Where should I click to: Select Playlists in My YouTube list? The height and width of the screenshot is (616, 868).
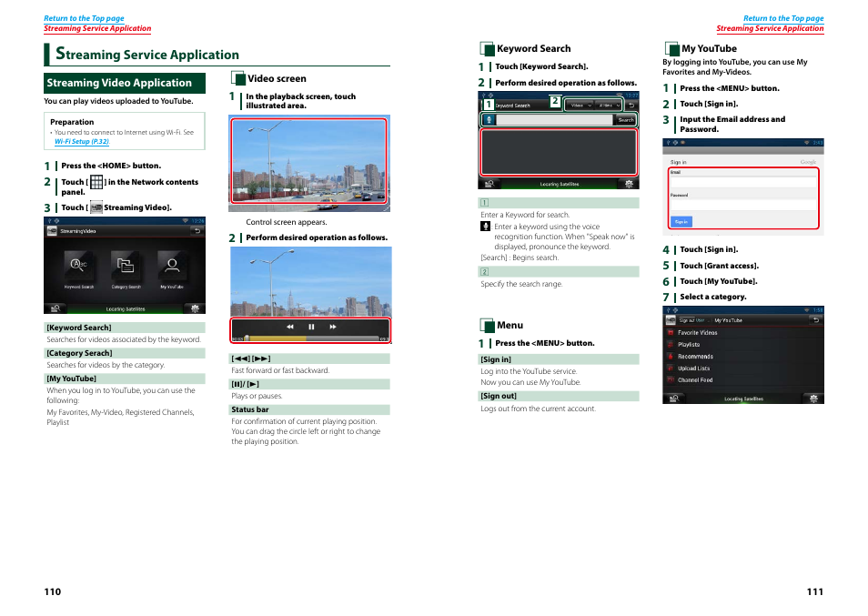689,345
